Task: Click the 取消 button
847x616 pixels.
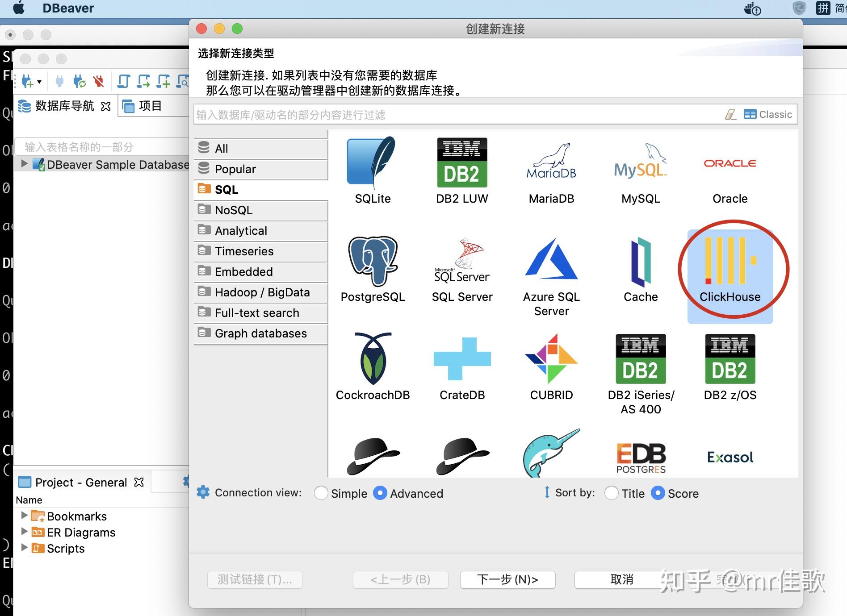Action: pyautogui.click(x=622, y=579)
